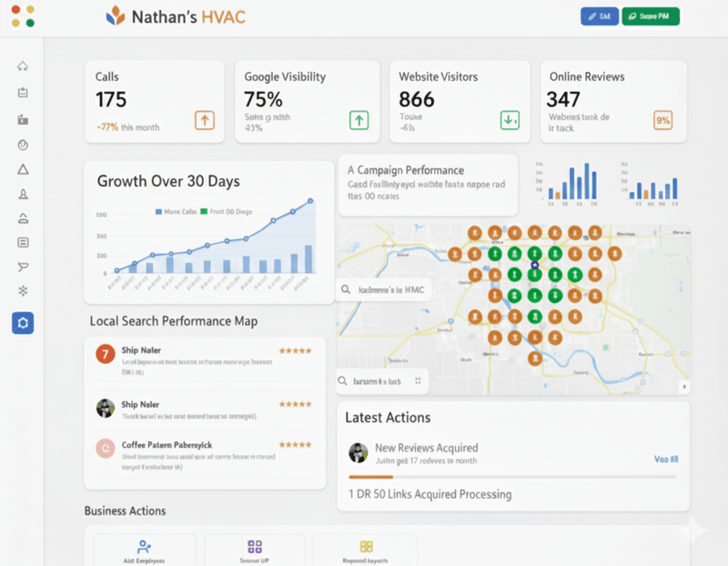Screen dimensions: 728x566
Task: Click the green up-arrow on Google Visibility card
Action: [359, 119]
